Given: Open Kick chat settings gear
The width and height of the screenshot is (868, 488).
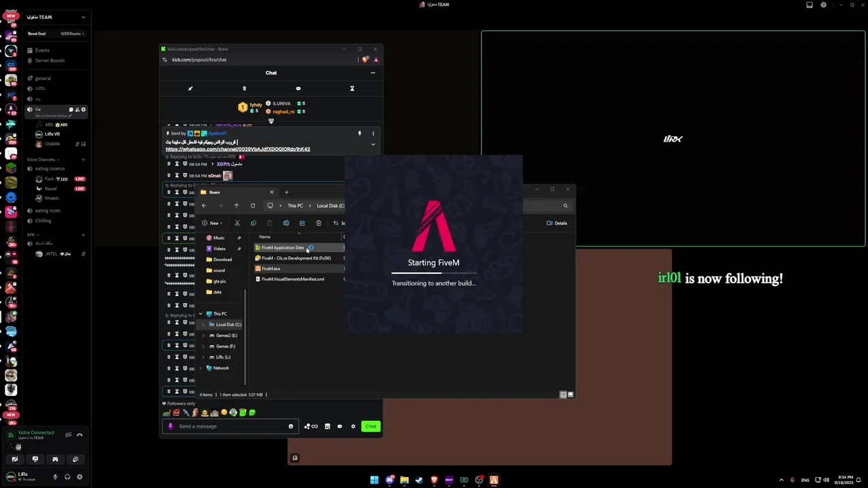Looking at the screenshot, I should point(353,426).
